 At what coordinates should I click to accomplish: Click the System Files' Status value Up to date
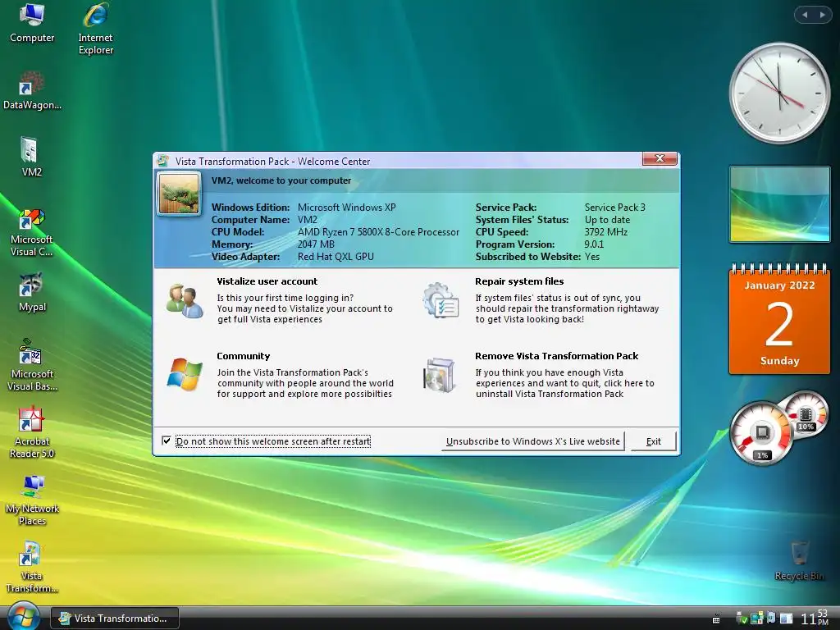[x=608, y=220]
